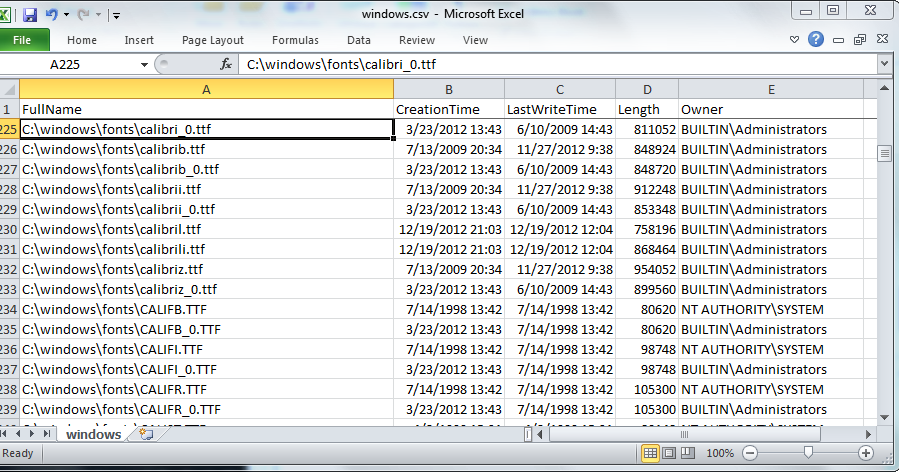Switch to Page Layout view icon
This screenshot has width=899, height=472.
tap(669, 453)
